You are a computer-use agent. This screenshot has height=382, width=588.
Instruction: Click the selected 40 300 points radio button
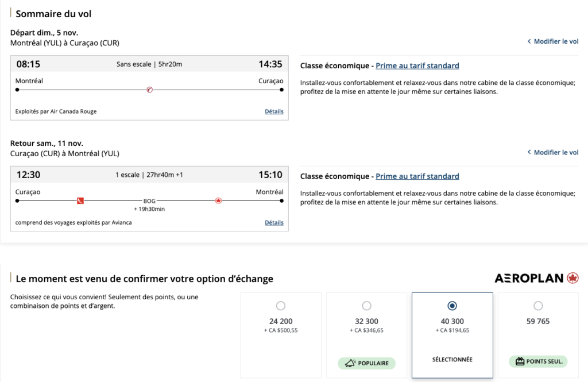pos(452,306)
